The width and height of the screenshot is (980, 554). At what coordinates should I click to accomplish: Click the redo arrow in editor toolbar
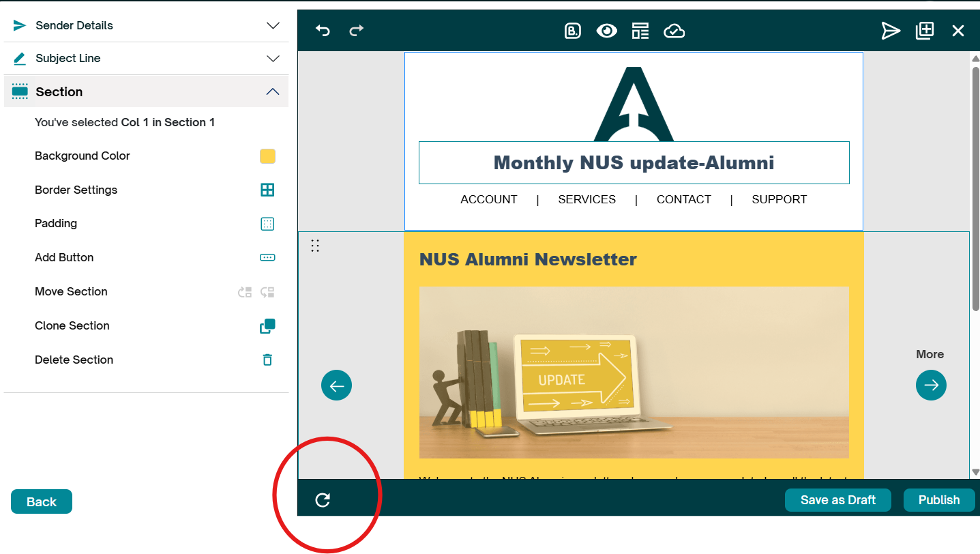pyautogui.click(x=357, y=31)
